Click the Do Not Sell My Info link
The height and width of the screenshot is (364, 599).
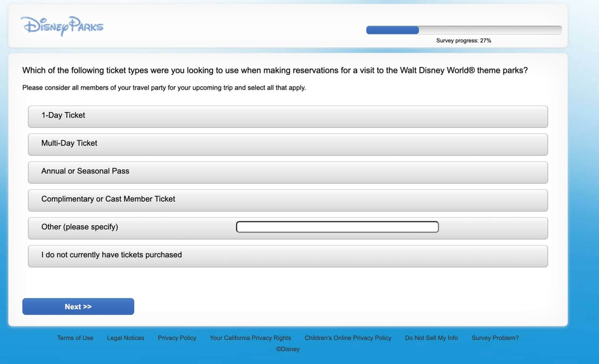pos(432,338)
